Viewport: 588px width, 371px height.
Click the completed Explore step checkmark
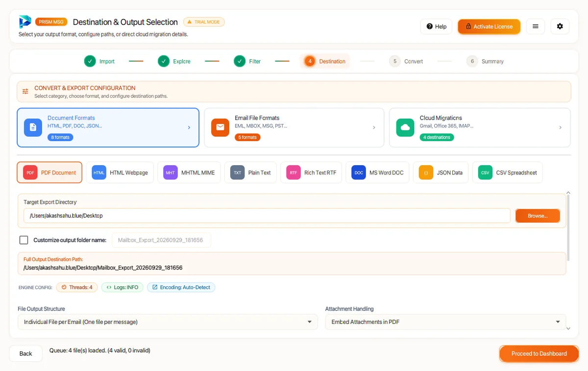[x=164, y=61]
